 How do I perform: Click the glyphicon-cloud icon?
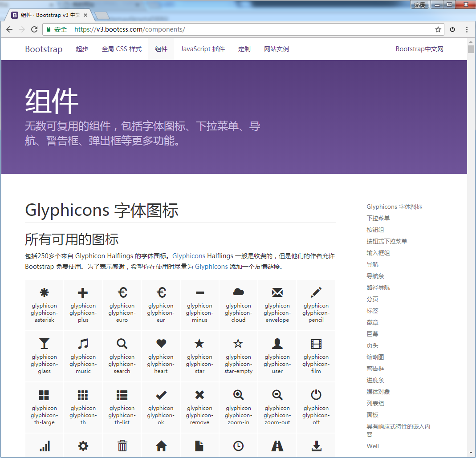pos(239,292)
